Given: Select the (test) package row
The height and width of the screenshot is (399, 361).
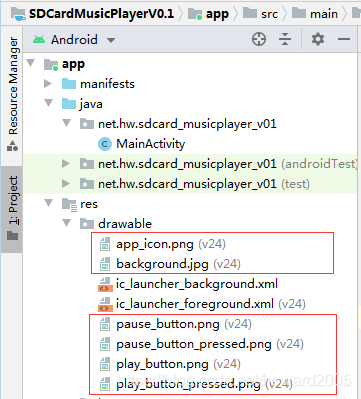Looking at the screenshot, I should coord(190,184).
